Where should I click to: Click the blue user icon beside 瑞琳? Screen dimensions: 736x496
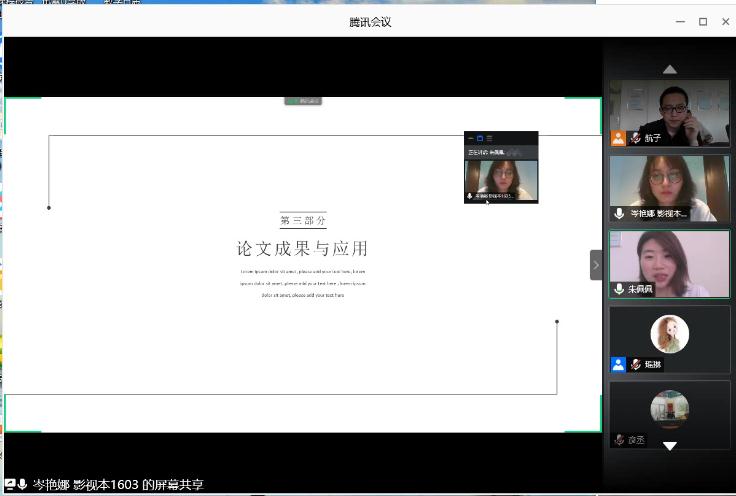tap(618, 365)
